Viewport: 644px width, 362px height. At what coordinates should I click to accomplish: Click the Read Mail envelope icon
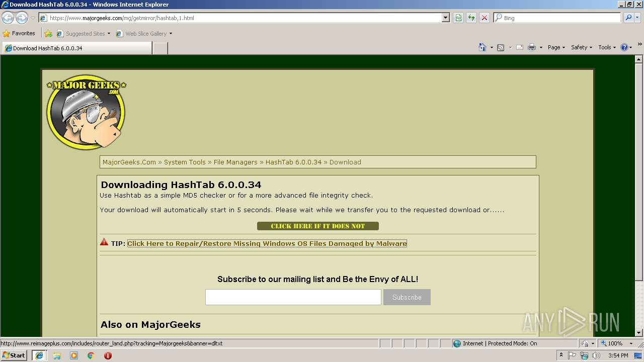coord(519,47)
